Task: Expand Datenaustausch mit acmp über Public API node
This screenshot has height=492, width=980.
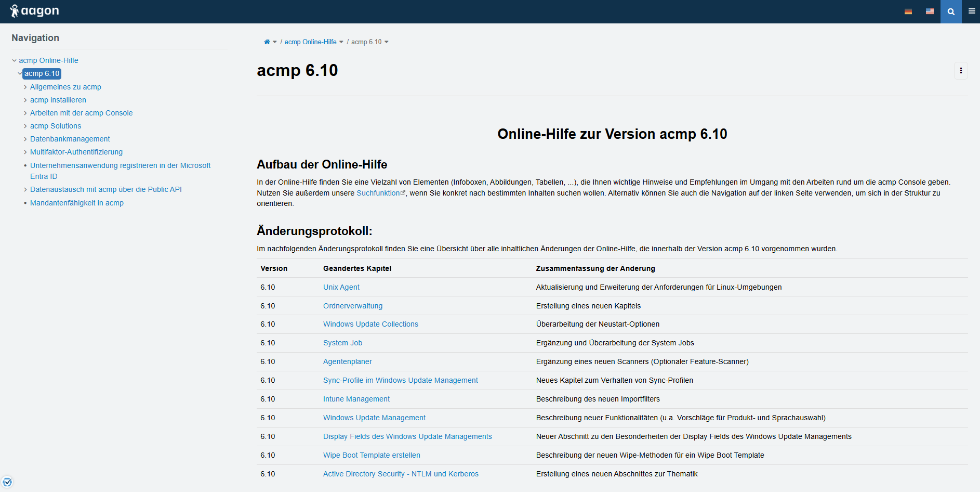Action: point(25,189)
